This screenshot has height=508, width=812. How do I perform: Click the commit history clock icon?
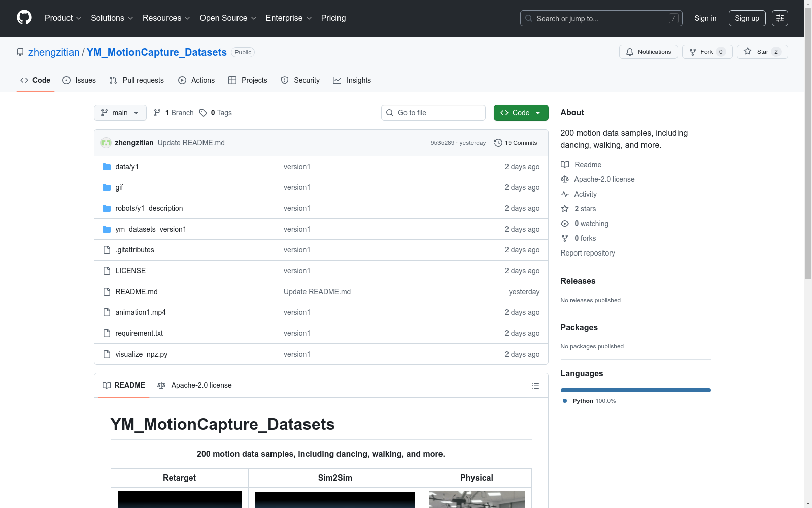pyautogui.click(x=498, y=143)
